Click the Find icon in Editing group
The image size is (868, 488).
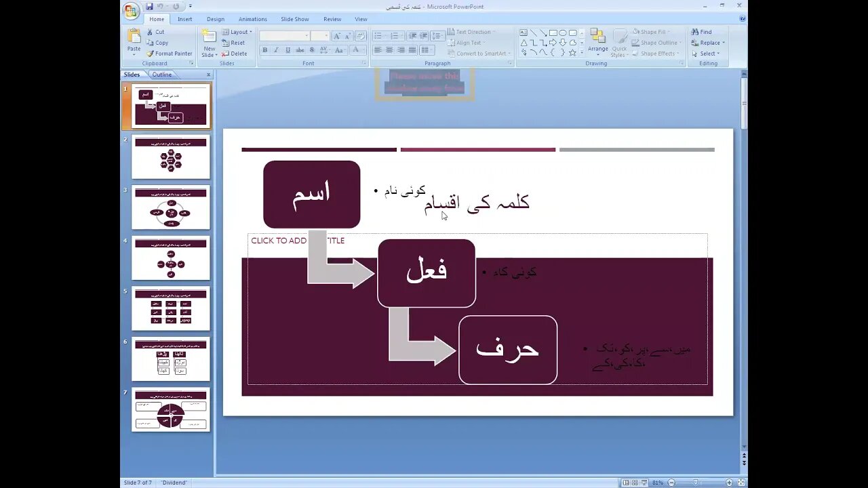(701, 32)
